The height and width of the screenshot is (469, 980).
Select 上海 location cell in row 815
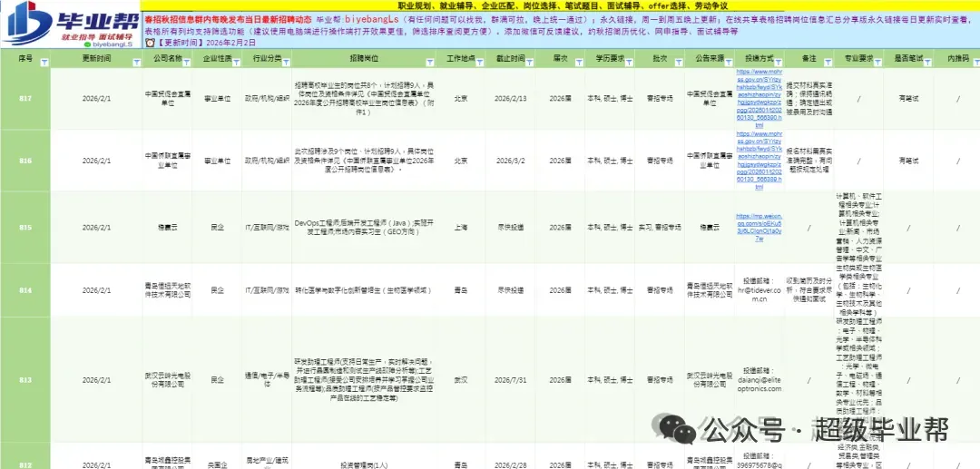(x=461, y=228)
